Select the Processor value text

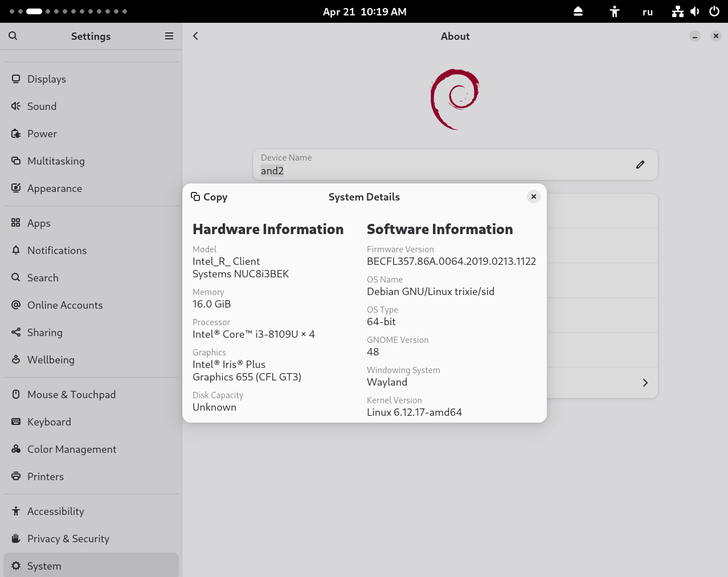[253, 334]
